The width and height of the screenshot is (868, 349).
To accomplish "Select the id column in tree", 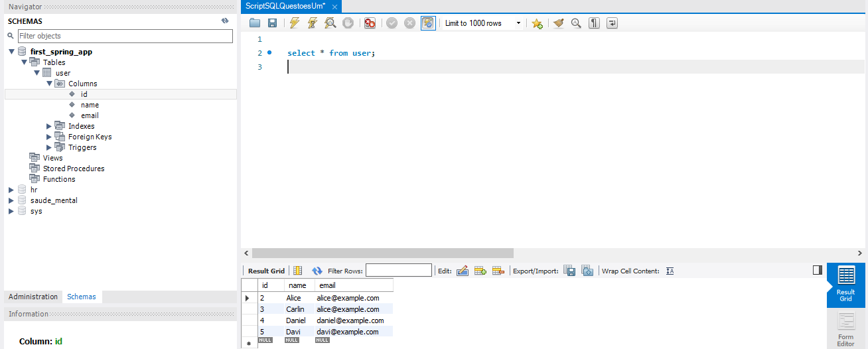I will coord(84,94).
